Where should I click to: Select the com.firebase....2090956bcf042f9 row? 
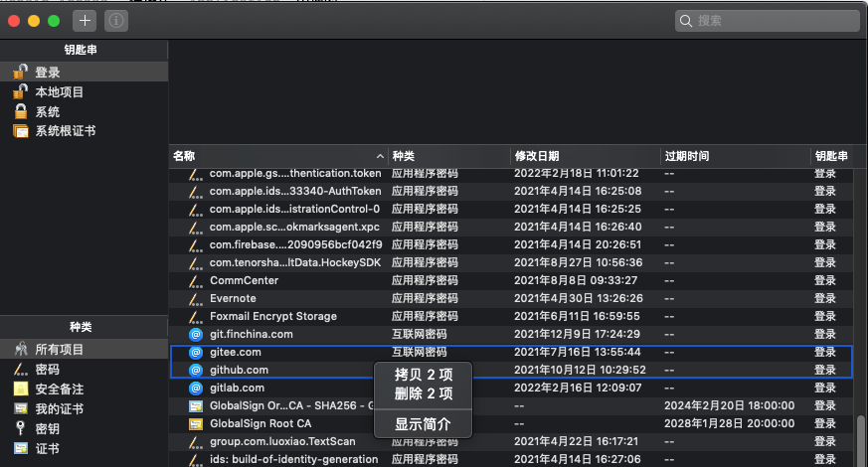click(511, 244)
